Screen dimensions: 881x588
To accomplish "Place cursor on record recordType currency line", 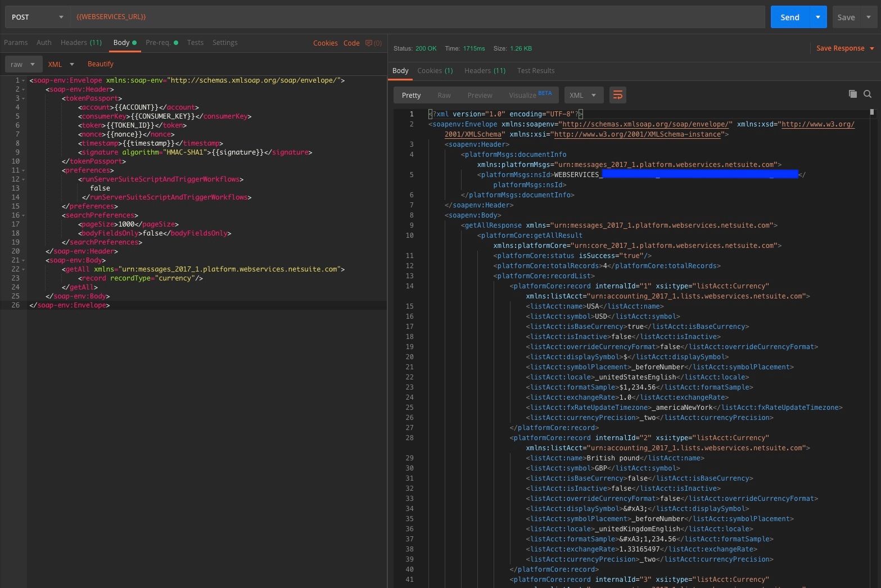I will click(140, 278).
